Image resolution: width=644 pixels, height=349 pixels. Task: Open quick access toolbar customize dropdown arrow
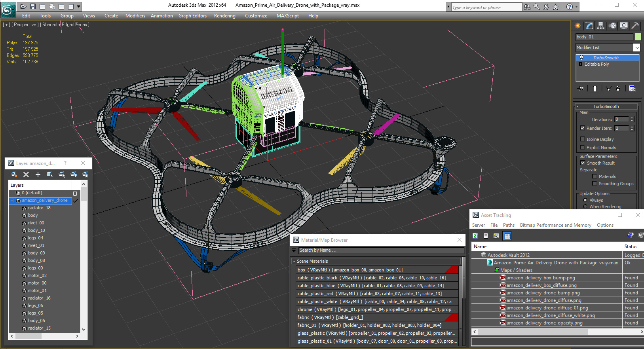(x=79, y=6)
